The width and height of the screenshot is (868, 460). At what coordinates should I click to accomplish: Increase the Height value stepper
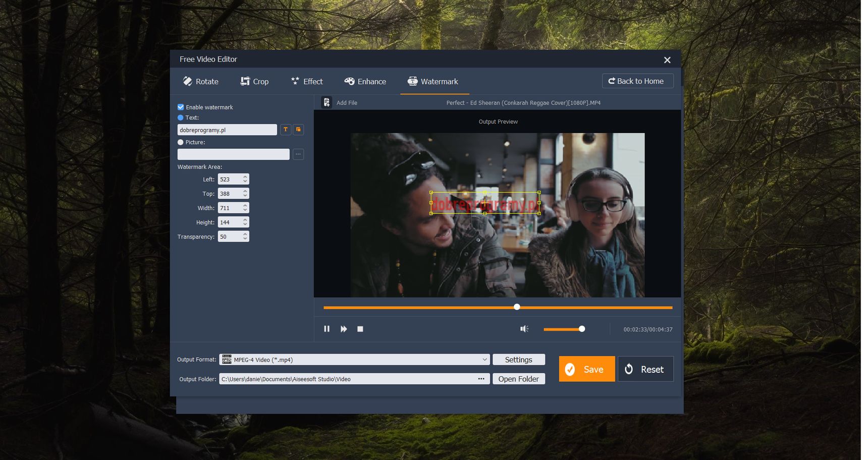coord(245,220)
